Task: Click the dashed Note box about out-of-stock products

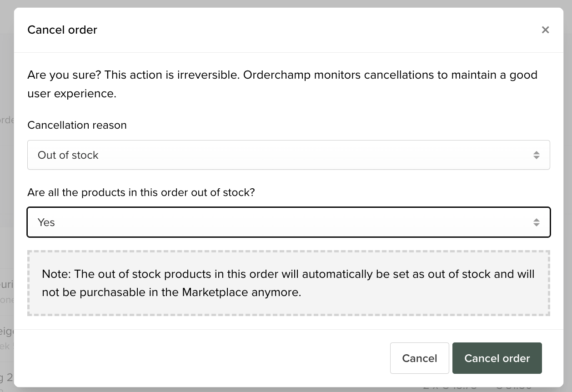Action: 289,283
